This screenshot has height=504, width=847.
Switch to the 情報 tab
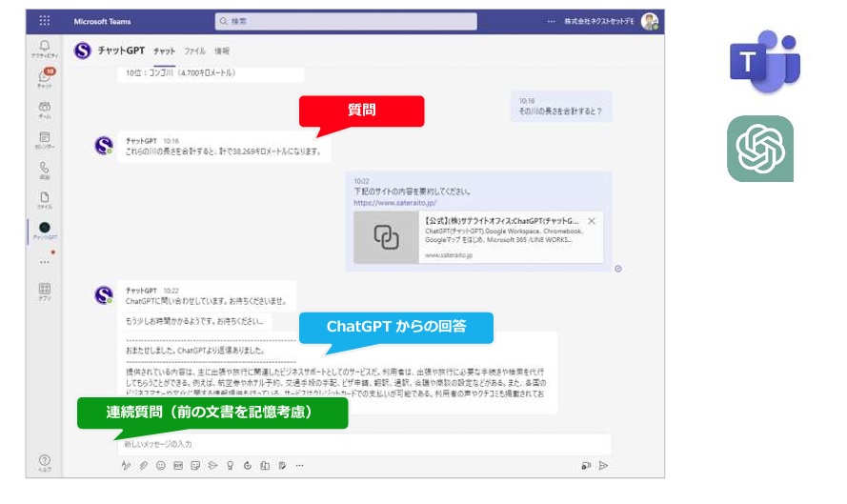pos(222,50)
